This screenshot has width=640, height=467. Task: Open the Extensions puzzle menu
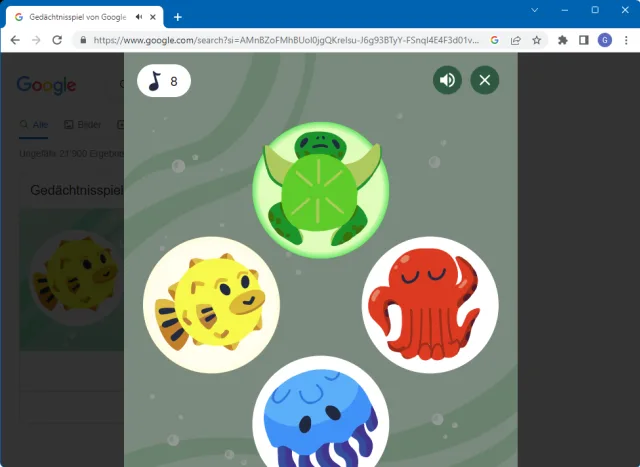click(x=563, y=40)
